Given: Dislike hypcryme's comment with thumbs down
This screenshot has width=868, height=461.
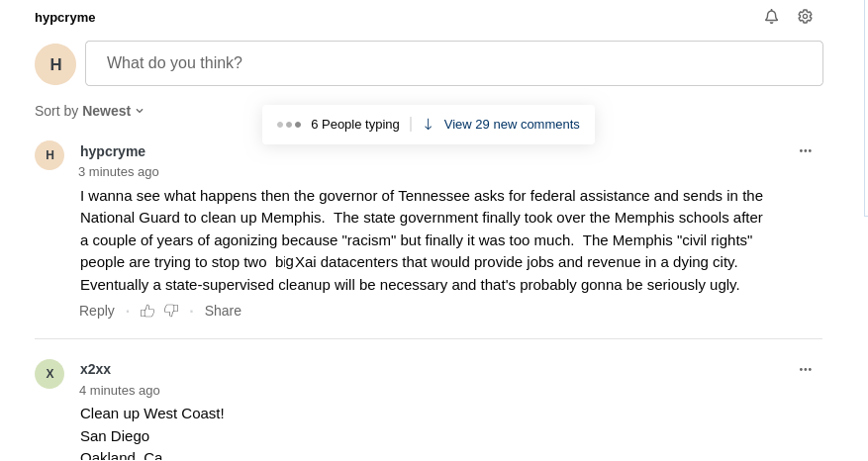Looking at the screenshot, I should click(171, 311).
